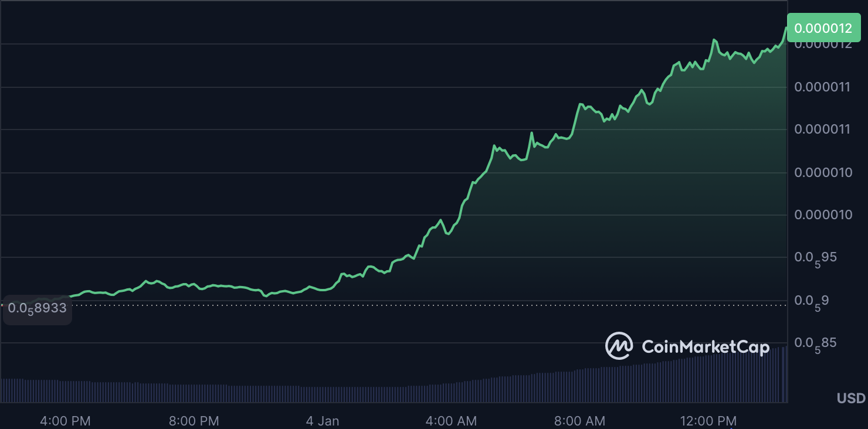Click the CoinMarketCap wordmark link
The width and height of the screenshot is (868, 429).
point(706,346)
